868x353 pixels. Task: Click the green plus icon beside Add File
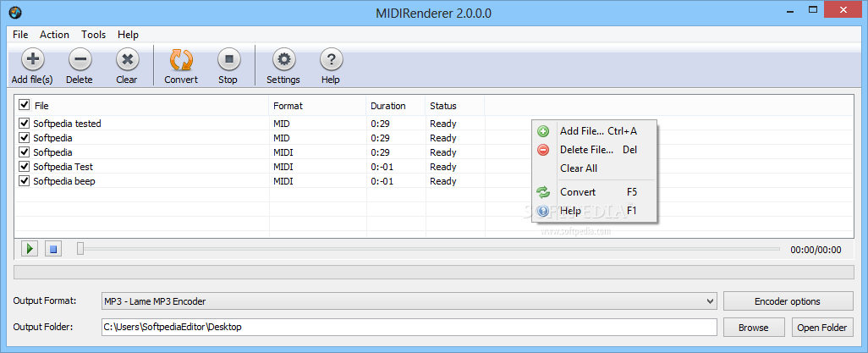point(543,131)
